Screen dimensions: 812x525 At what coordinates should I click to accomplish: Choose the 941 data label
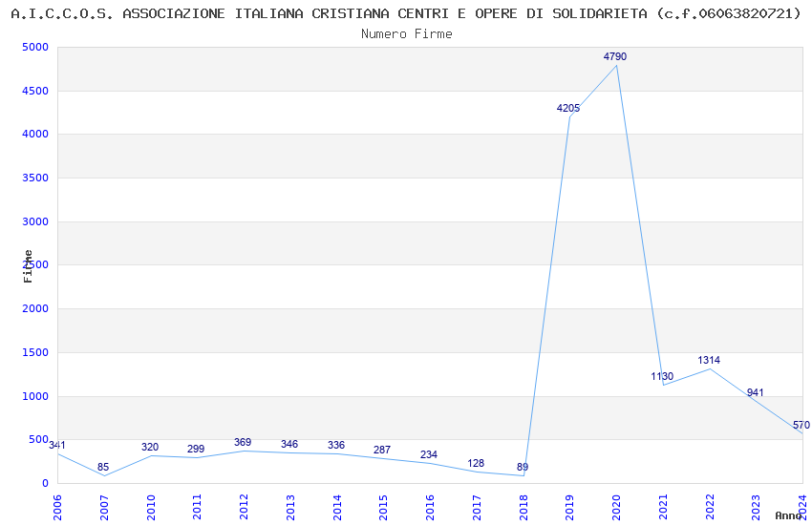[x=755, y=392]
